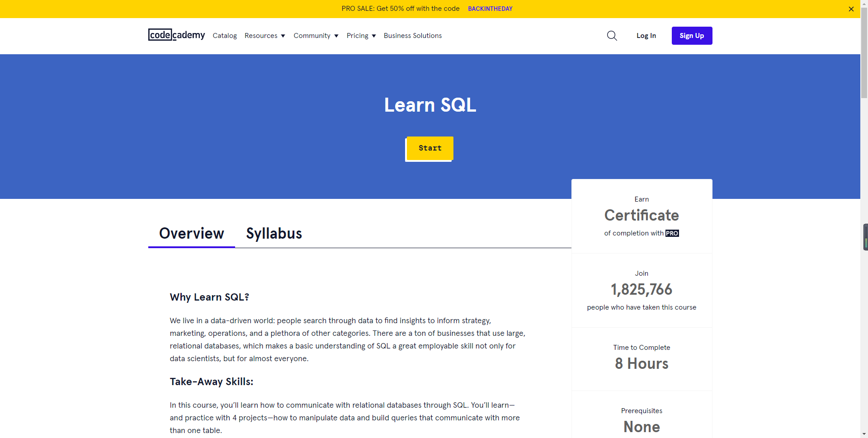Open Business Solutions page

coord(413,36)
